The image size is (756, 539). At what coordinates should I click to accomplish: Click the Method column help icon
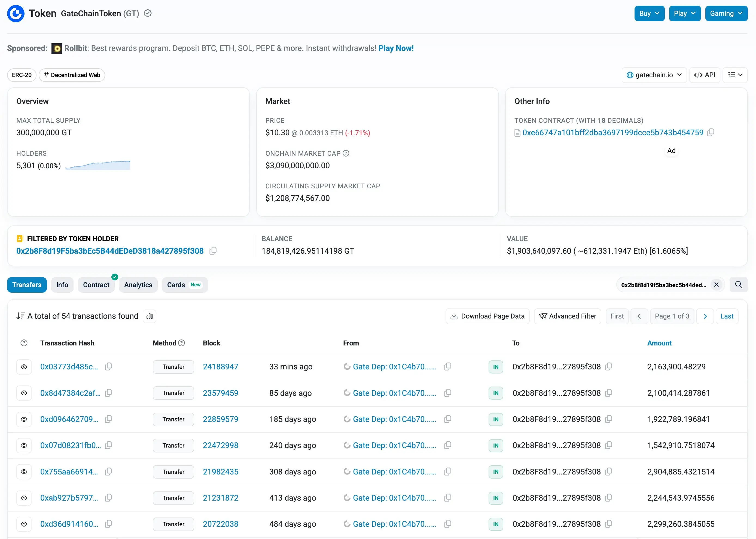182,343
